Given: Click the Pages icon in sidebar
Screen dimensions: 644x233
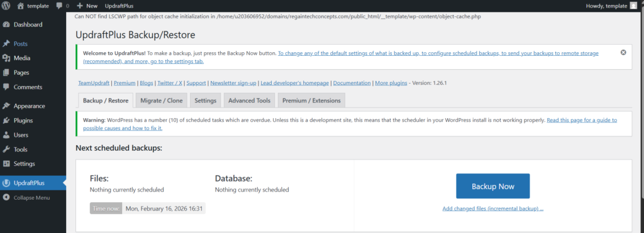Looking at the screenshot, I should pyautogui.click(x=6, y=73).
